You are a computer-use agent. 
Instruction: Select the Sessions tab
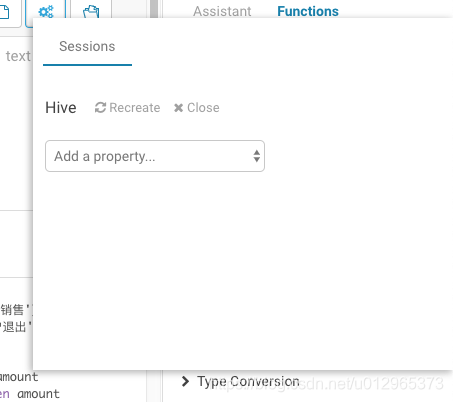point(87,46)
